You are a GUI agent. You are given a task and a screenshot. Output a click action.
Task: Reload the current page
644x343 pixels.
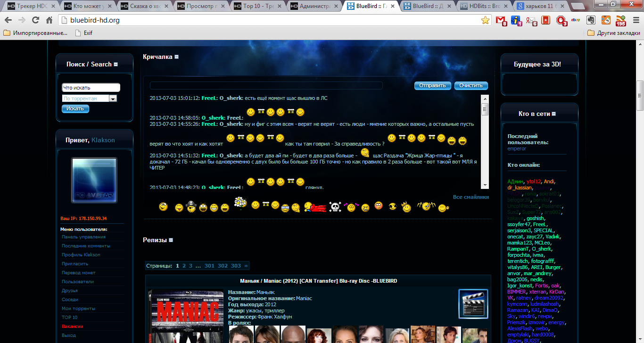pyautogui.click(x=35, y=20)
